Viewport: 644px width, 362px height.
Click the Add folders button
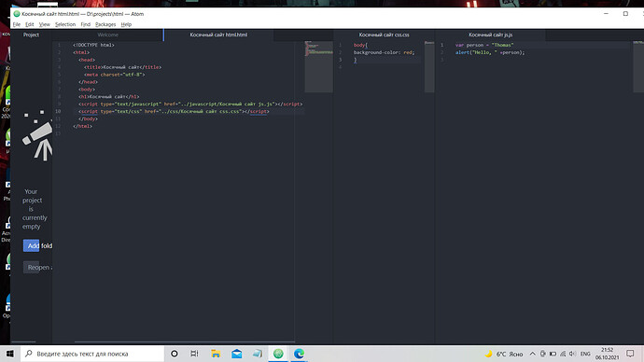pyautogui.click(x=37, y=245)
